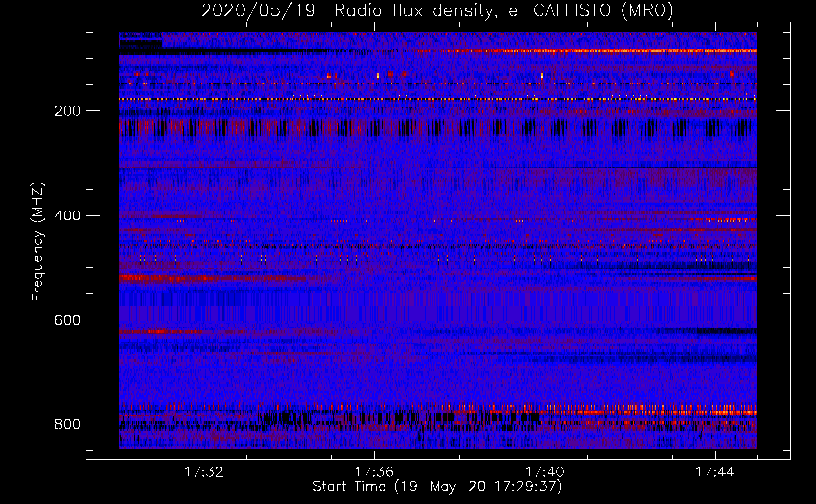Click the 600 frequency tick label

68,320
